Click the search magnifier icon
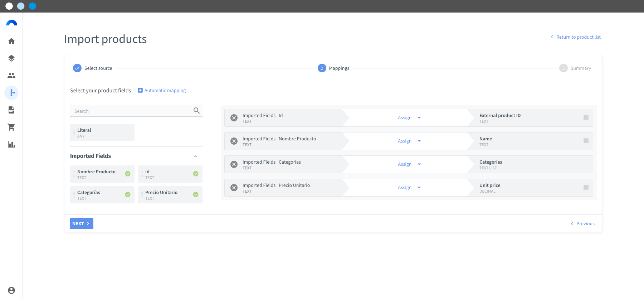 coord(196,111)
